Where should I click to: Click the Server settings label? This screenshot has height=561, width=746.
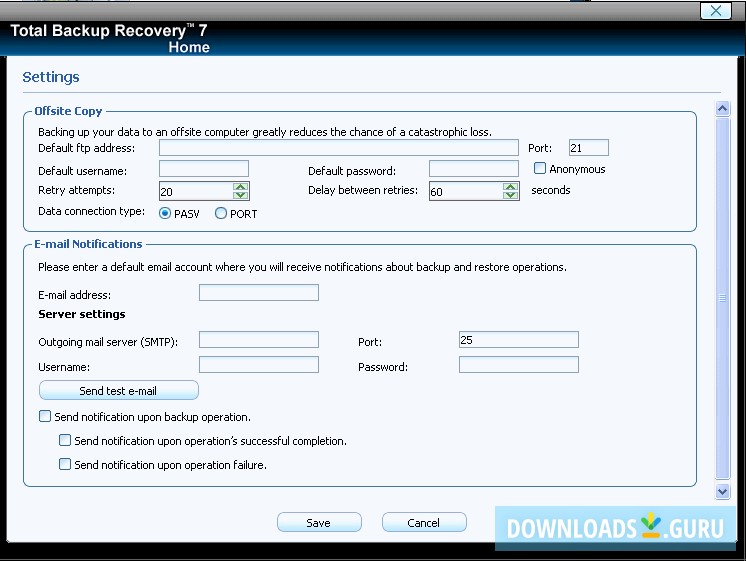tap(82, 314)
